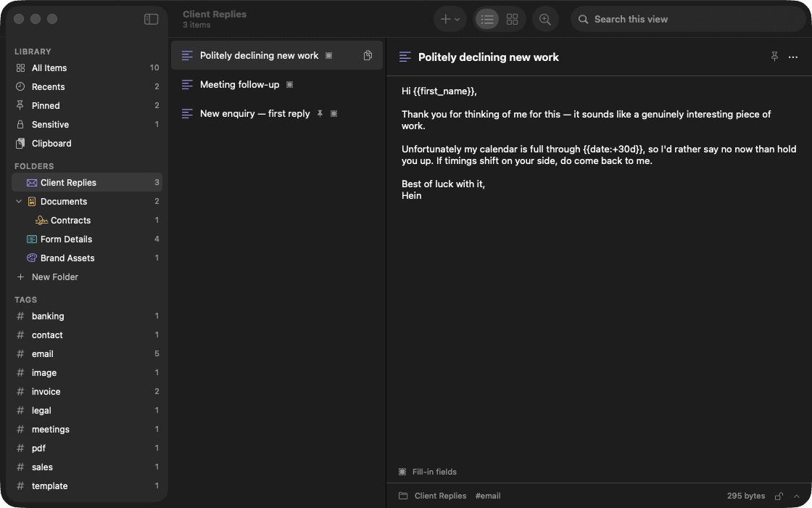Viewport: 812px width, 508px height.
Task: Click the #email tag in footer
Action: point(488,496)
